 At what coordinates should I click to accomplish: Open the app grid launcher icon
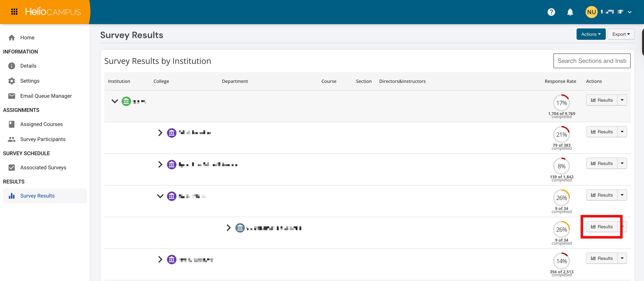(14, 12)
